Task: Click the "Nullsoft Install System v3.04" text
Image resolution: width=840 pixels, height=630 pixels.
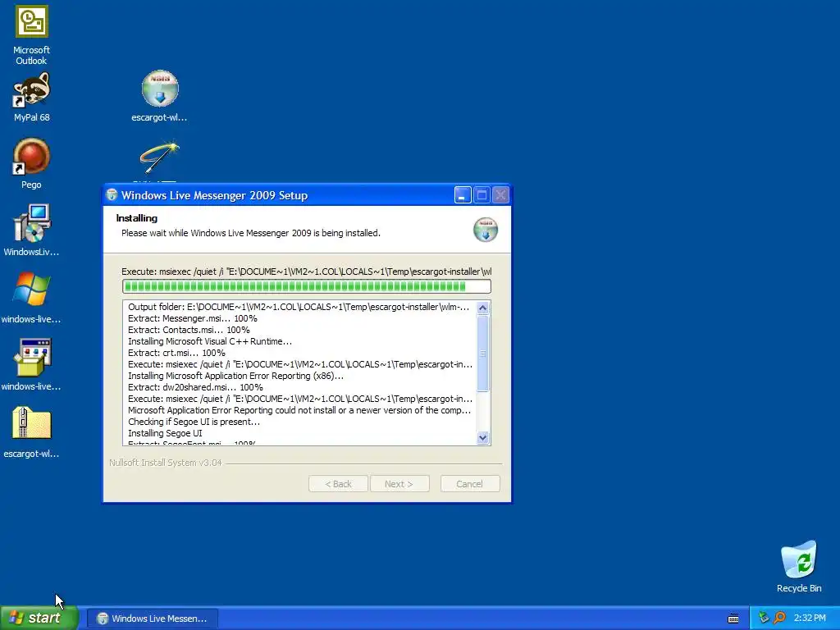Action: coord(166,463)
